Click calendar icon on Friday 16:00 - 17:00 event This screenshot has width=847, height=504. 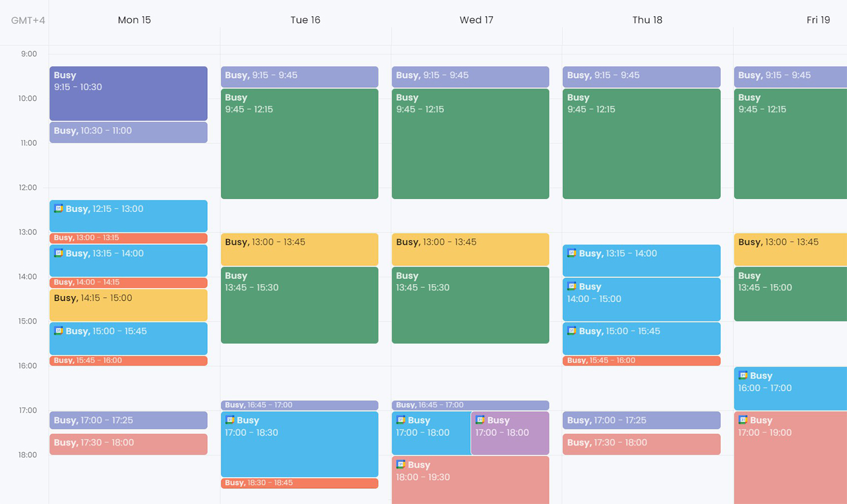point(743,375)
